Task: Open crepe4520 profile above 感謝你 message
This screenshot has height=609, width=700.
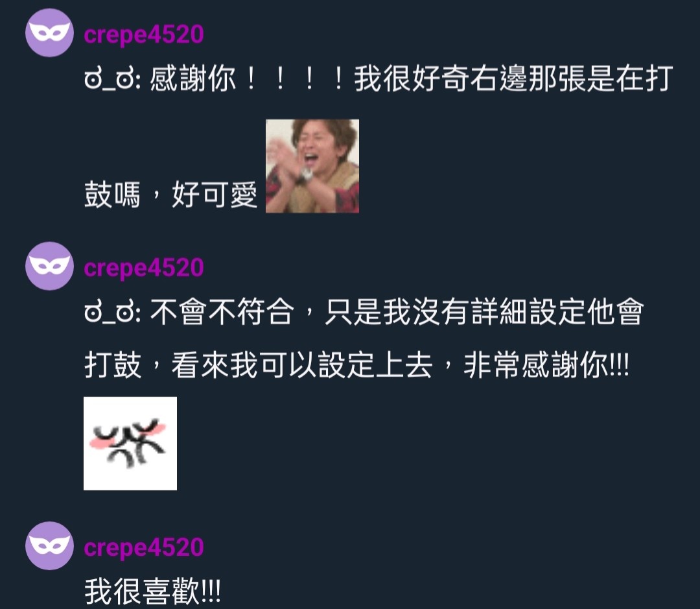Action: (x=144, y=34)
